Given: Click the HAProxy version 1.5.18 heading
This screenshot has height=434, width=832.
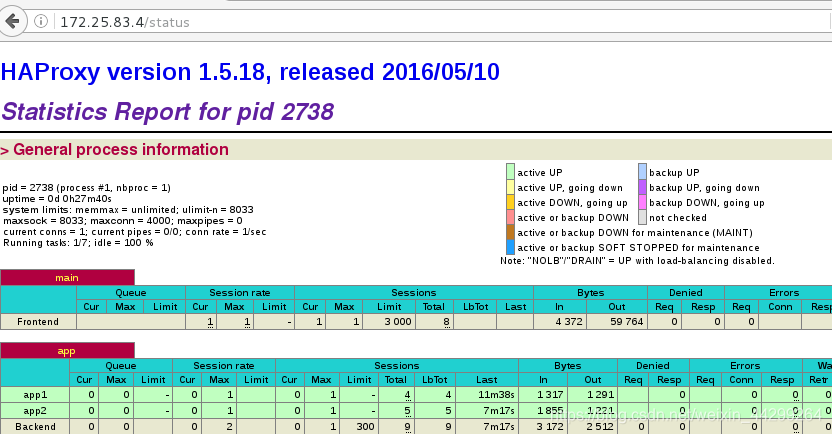Looking at the screenshot, I should (x=250, y=72).
